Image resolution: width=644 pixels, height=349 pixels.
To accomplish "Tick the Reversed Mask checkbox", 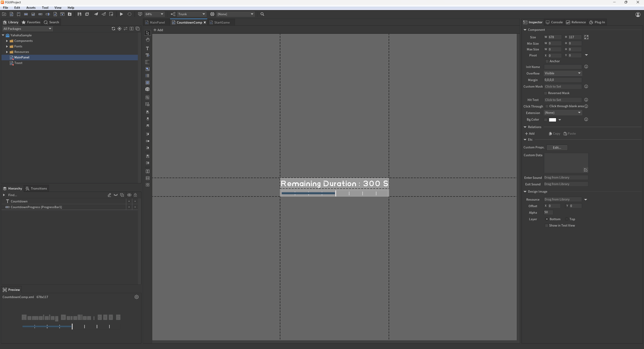I will (546, 93).
